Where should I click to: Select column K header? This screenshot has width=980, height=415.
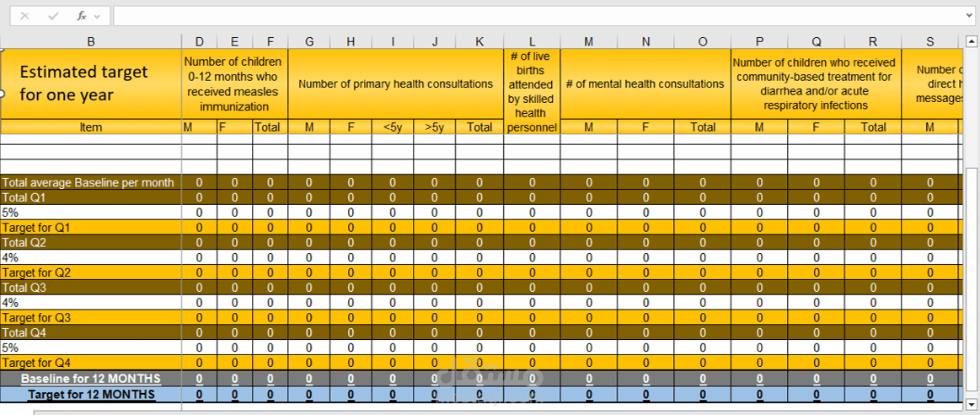[x=479, y=42]
